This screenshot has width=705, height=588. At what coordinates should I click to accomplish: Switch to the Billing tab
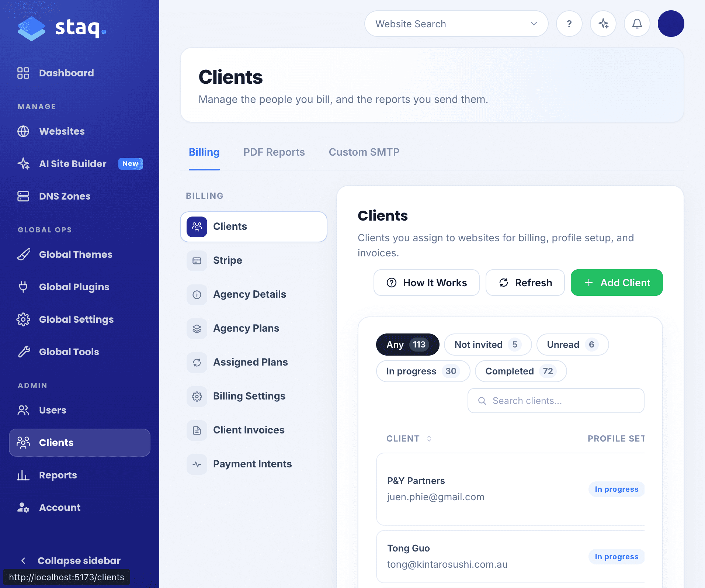tap(204, 152)
